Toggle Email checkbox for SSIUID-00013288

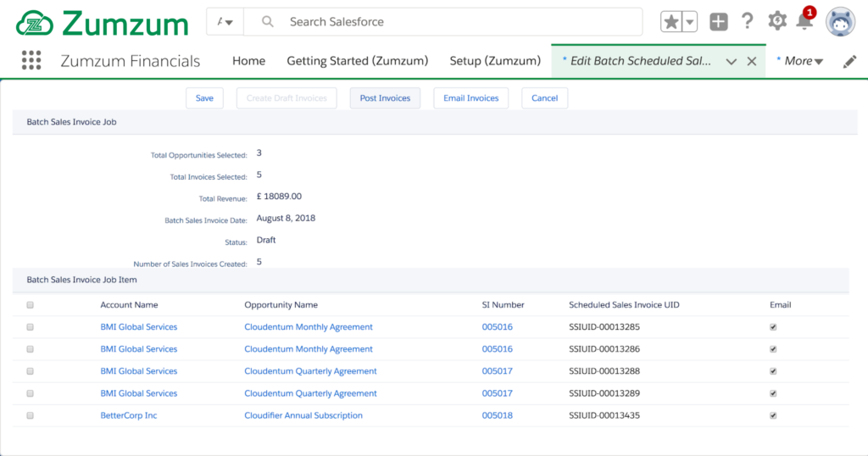click(773, 371)
